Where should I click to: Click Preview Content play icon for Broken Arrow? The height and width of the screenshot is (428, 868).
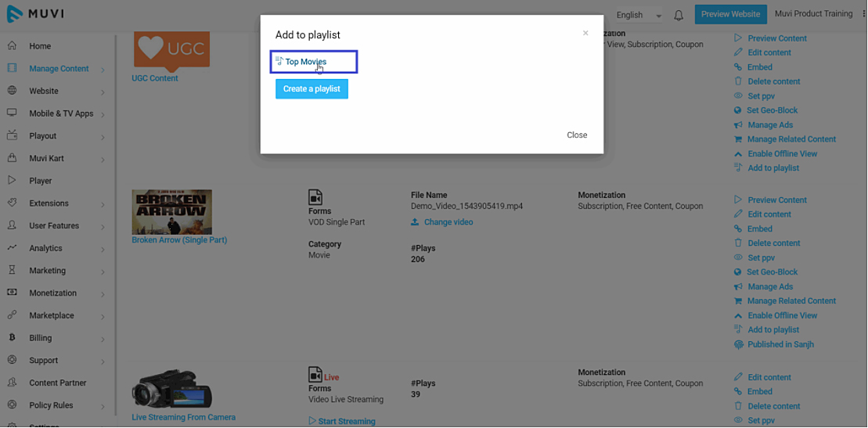(738, 200)
